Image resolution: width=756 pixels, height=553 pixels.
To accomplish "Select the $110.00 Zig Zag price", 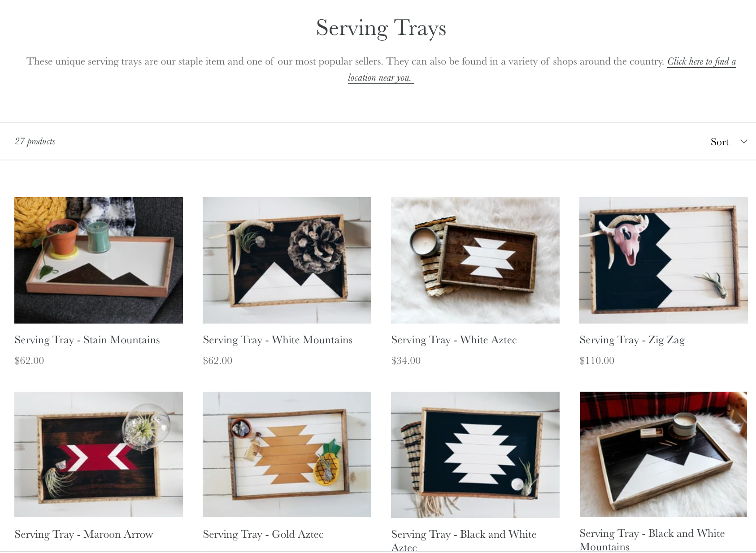I will pyautogui.click(x=597, y=361).
